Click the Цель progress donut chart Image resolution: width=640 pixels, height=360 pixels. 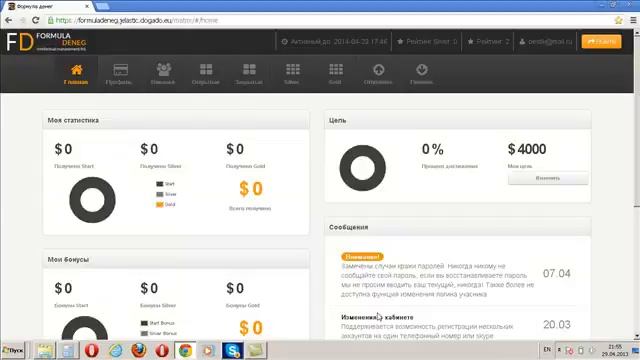click(x=362, y=168)
